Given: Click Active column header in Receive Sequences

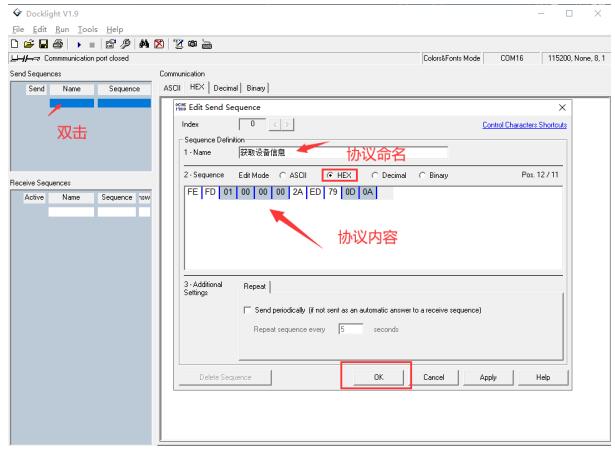Looking at the screenshot, I should [x=34, y=197].
